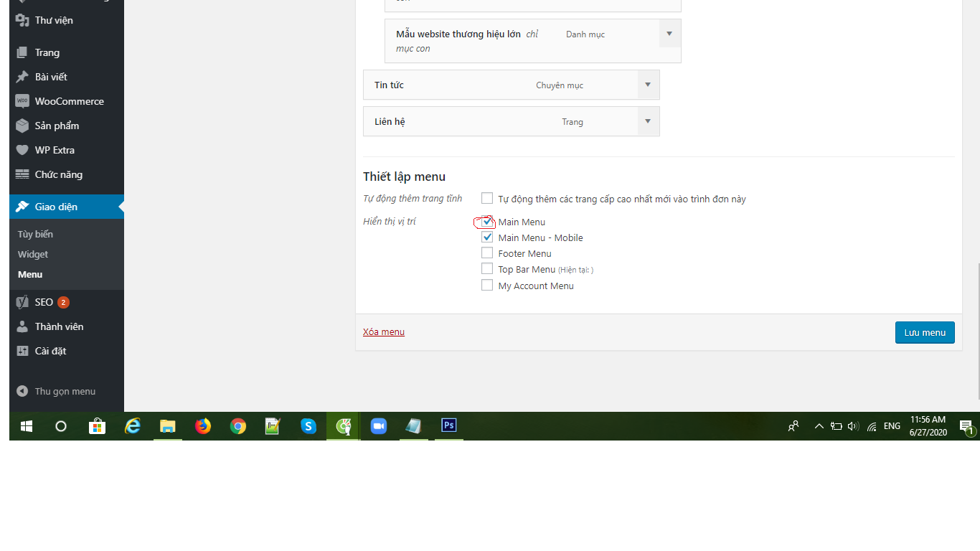Open Photoshop from the taskbar
Viewport: 980px width, 551px height.
click(x=449, y=425)
